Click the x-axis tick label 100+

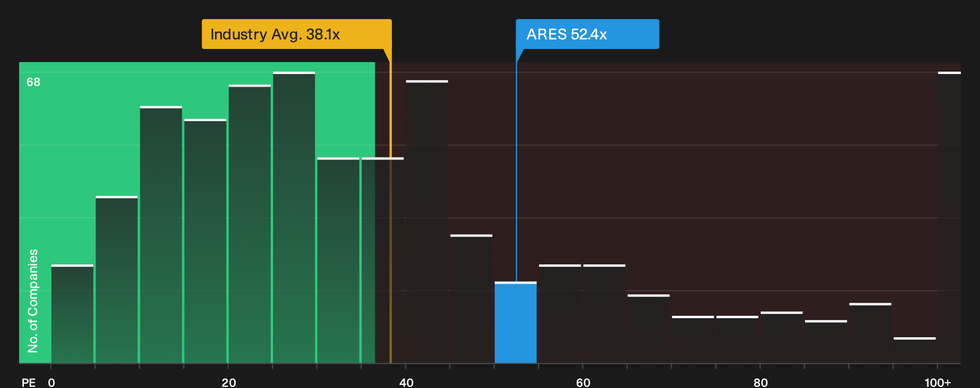(938, 382)
